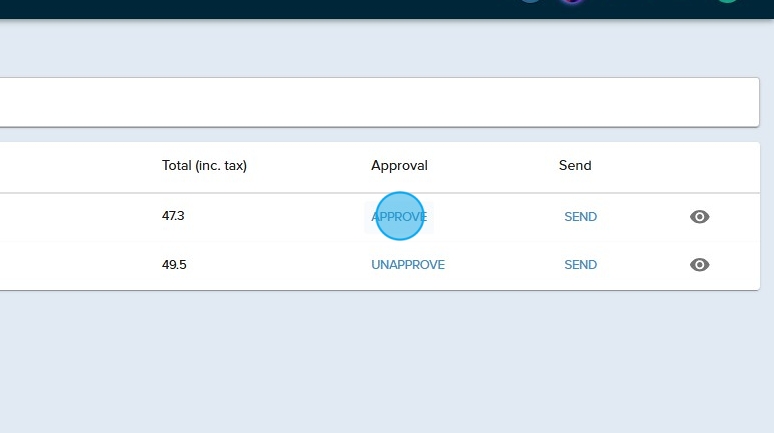Click the Total (inc. tax) column header
The width and height of the screenshot is (774, 433).
(x=204, y=166)
